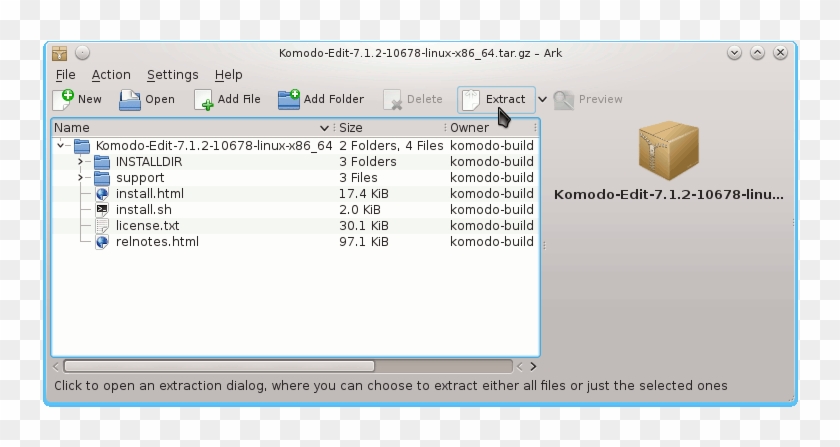Open the Settings menu
The width and height of the screenshot is (840, 447).
[x=172, y=75]
